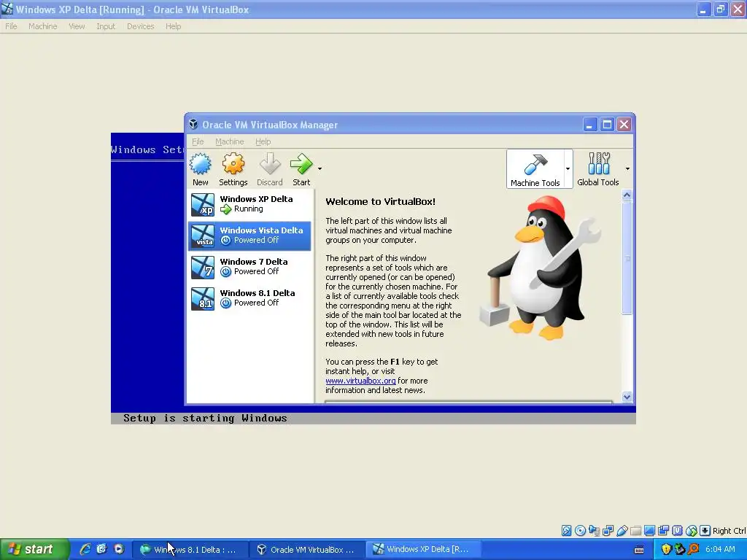This screenshot has width=747, height=560.
Task: Open File menu of outer VM window
Action: (x=11, y=26)
